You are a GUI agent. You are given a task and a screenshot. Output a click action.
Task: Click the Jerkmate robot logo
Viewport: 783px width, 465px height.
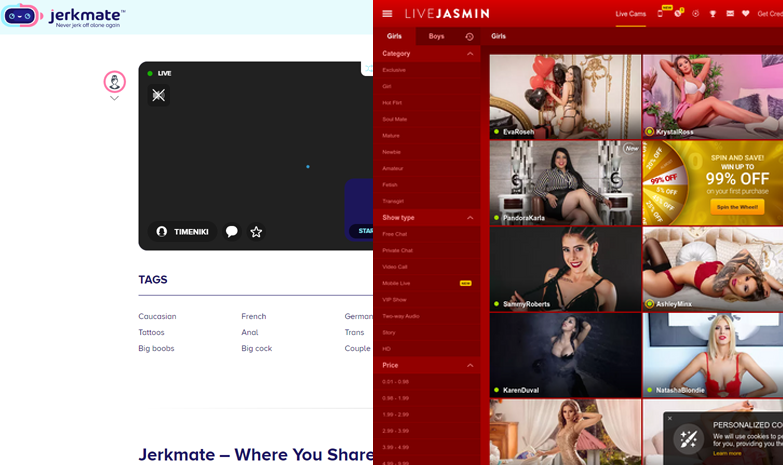point(20,16)
